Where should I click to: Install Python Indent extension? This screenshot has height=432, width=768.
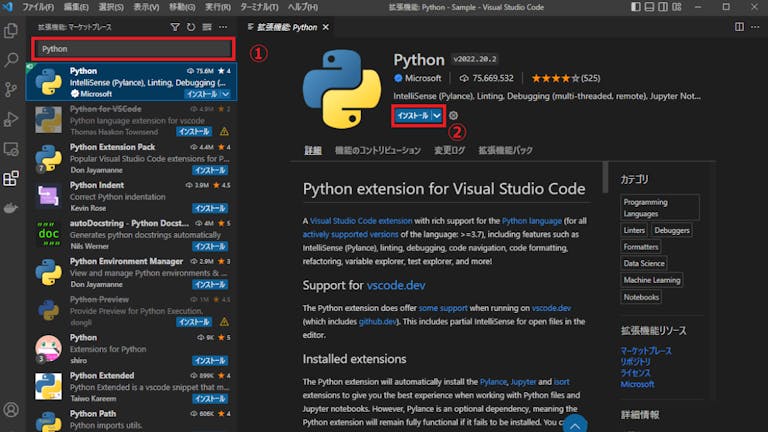click(x=210, y=208)
